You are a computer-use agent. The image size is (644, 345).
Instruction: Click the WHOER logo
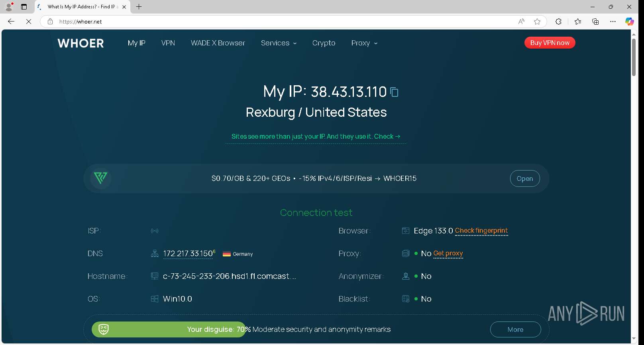80,43
